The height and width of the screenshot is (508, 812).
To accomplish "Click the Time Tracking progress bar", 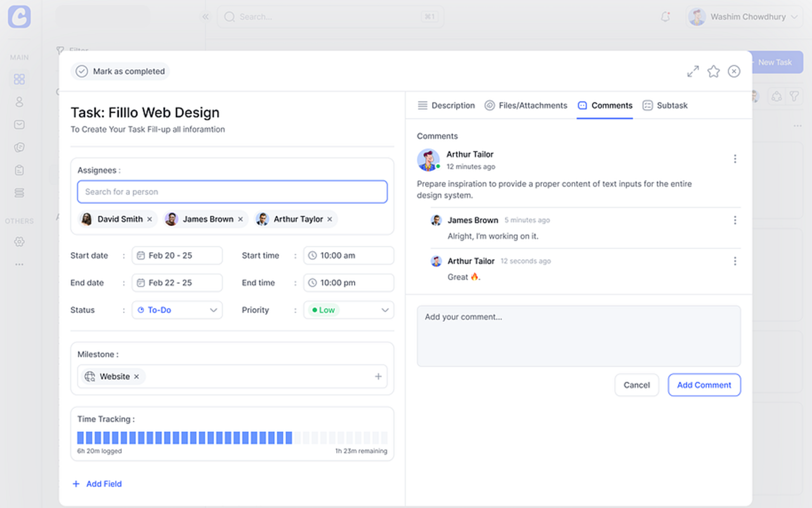I will (232, 438).
